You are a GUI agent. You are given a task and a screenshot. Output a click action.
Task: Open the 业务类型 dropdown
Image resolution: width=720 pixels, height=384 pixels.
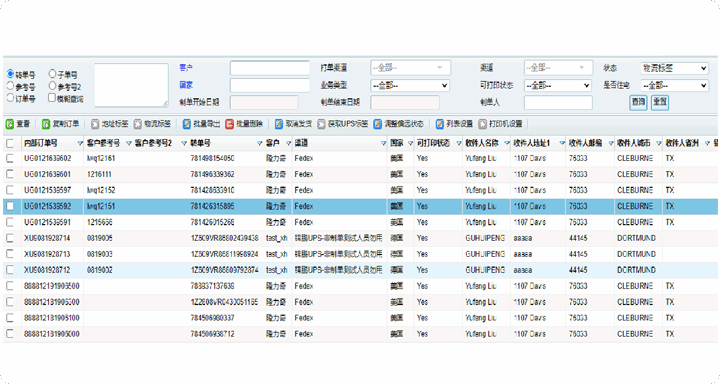point(410,85)
